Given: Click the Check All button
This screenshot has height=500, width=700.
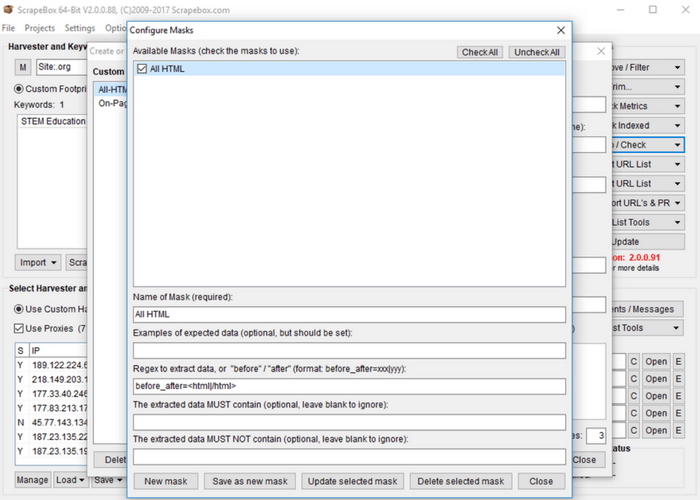Looking at the screenshot, I should coord(480,52).
